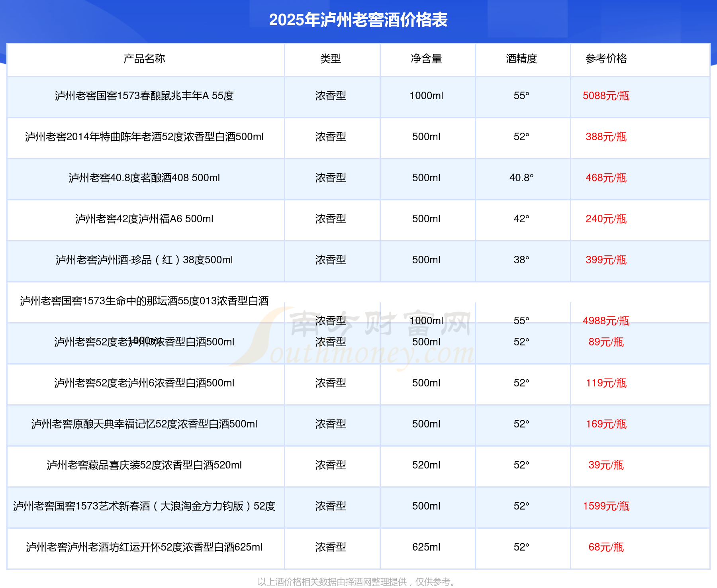Click the 388元/瓶 price cell
717x588 pixels.
click(606, 137)
